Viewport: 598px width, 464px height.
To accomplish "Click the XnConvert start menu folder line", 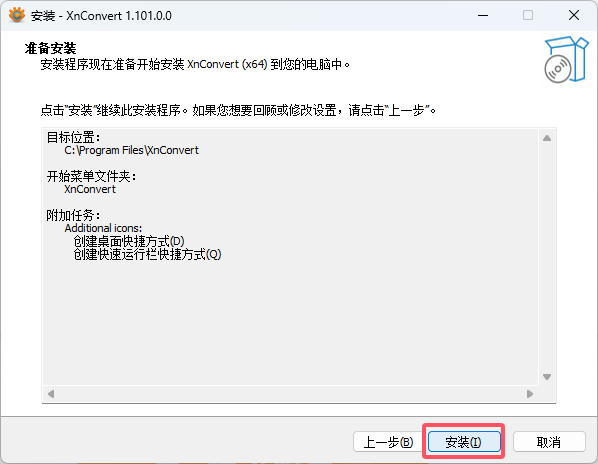I will pos(90,189).
